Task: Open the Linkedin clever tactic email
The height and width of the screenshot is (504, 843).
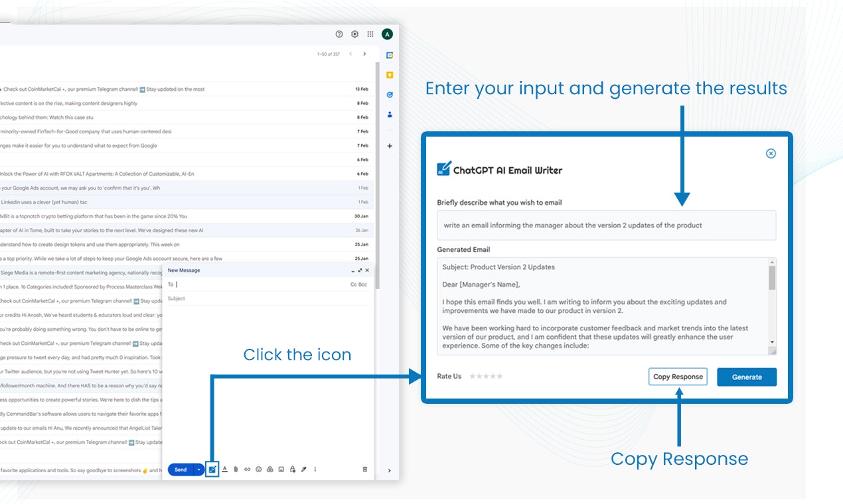Action: 186,202
